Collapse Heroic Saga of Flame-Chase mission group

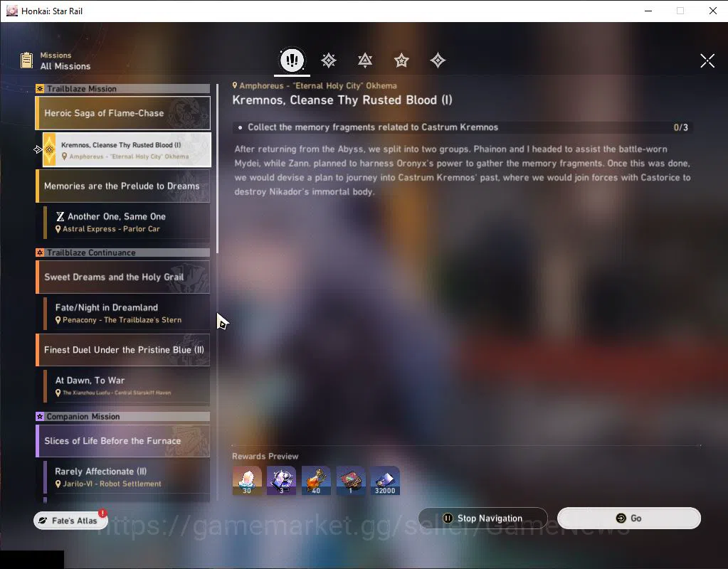click(x=123, y=113)
